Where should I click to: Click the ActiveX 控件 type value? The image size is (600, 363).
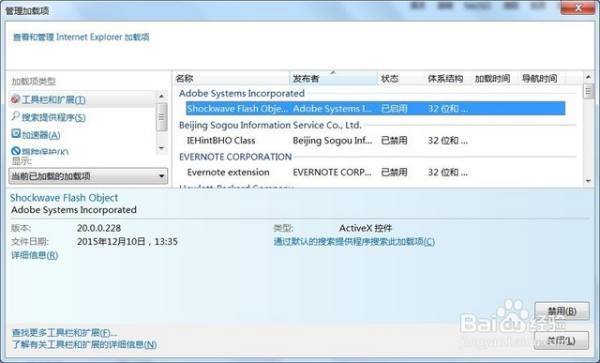point(365,228)
